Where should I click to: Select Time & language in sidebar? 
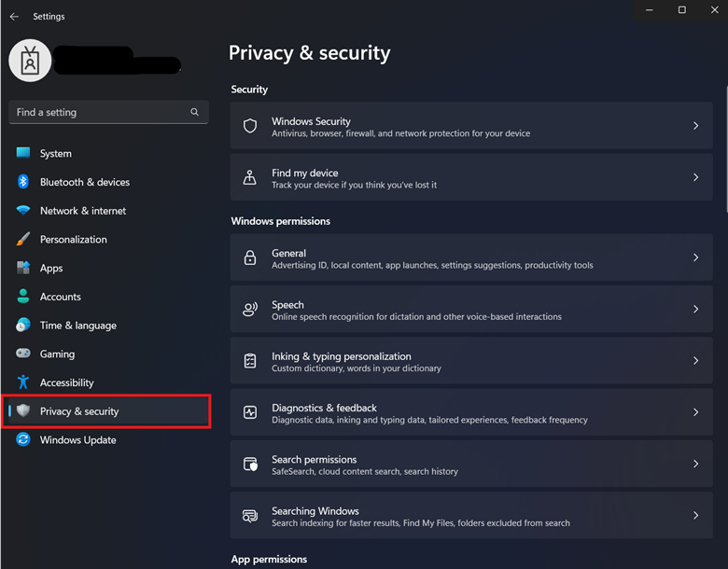coord(108,326)
